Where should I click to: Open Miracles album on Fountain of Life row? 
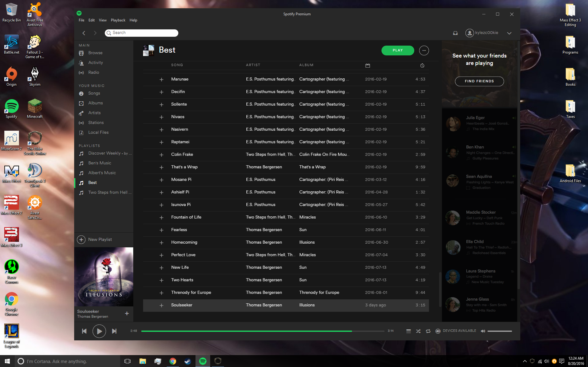click(x=307, y=217)
